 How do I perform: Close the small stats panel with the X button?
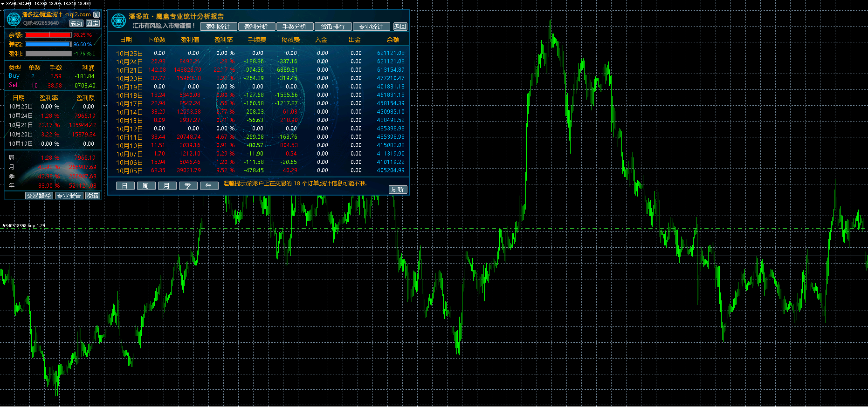(x=96, y=15)
